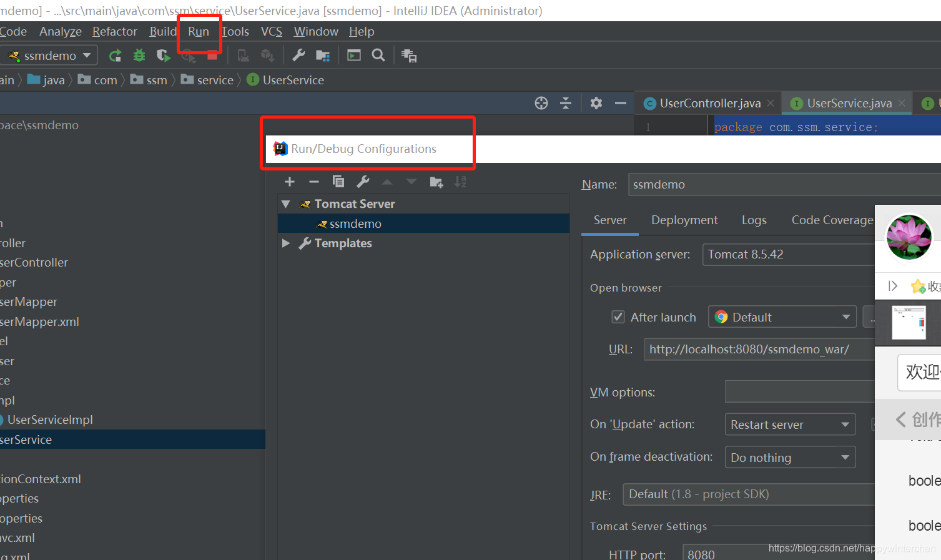This screenshot has height=560, width=941.
Task: Click the star favorites icon in browser
Action: (918, 286)
